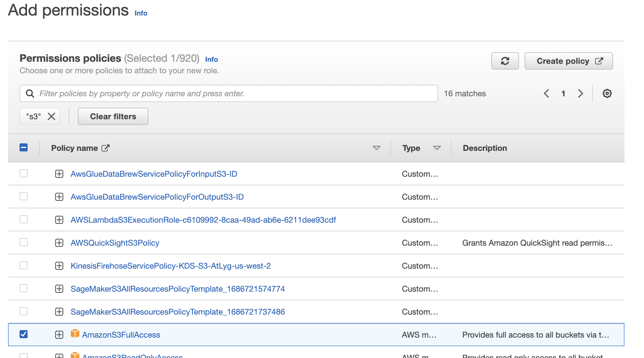Toggle the select-all header checkbox

point(24,147)
